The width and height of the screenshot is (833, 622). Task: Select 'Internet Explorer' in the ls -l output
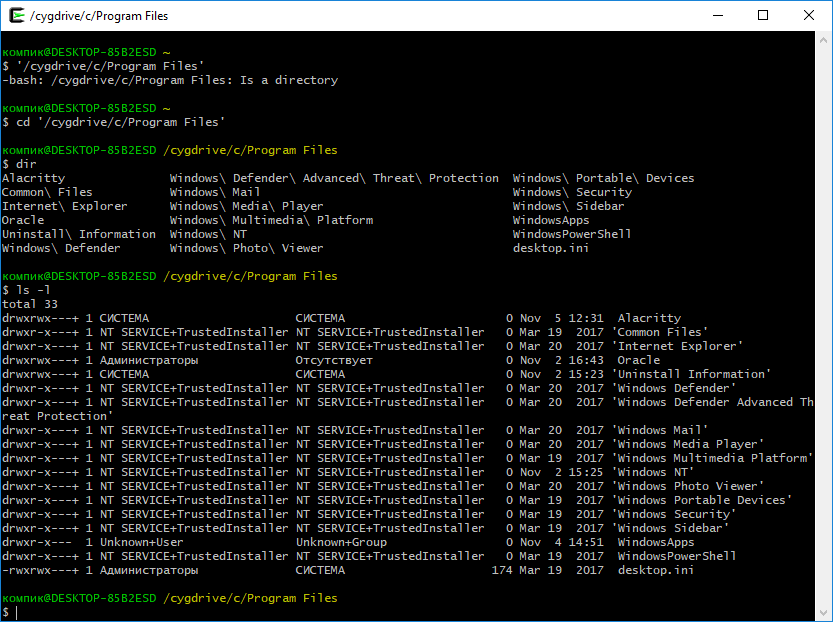(677, 346)
